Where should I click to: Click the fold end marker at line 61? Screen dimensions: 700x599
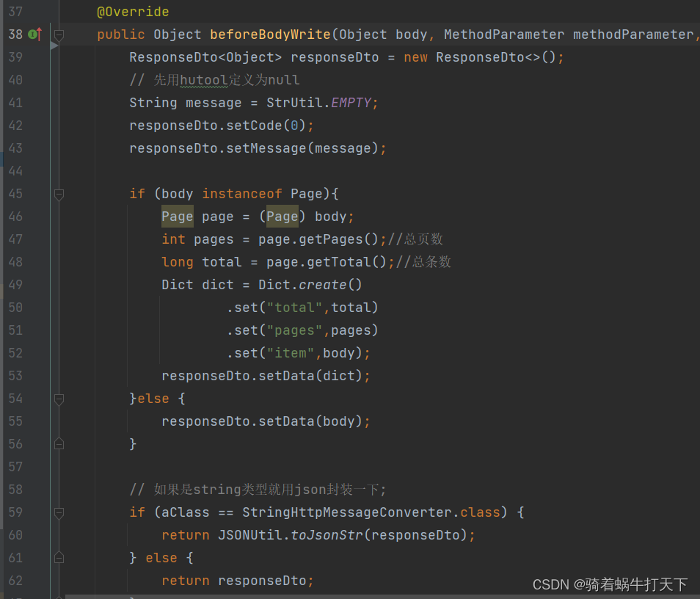[x=60, y=558]
